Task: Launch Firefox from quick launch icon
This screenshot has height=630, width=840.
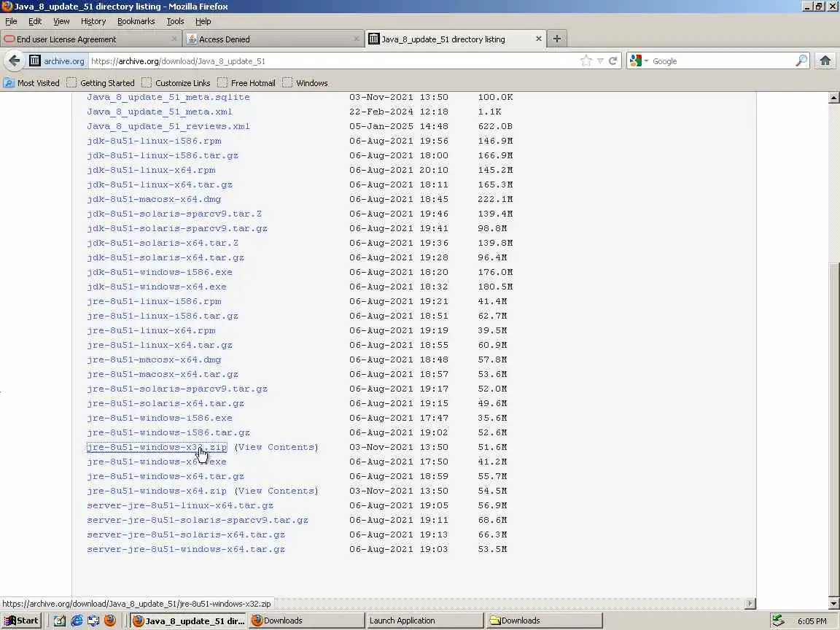Action: (110, 621)
